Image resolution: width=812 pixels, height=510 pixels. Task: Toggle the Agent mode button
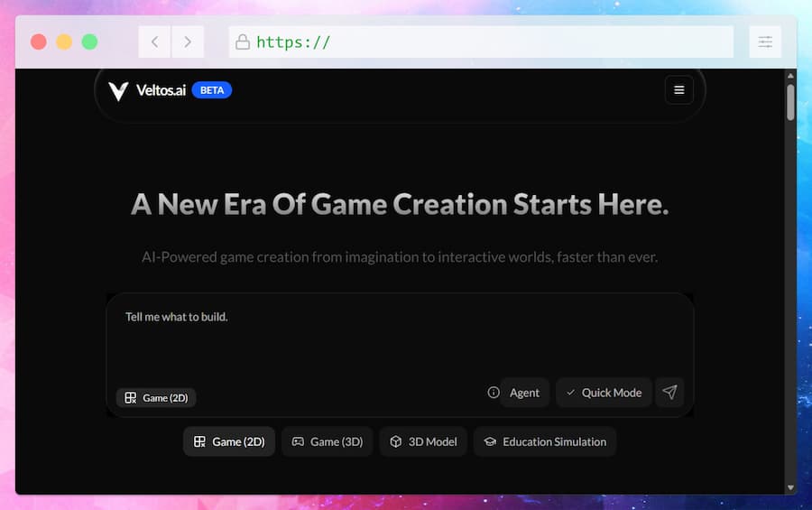[x=524, y=393]
